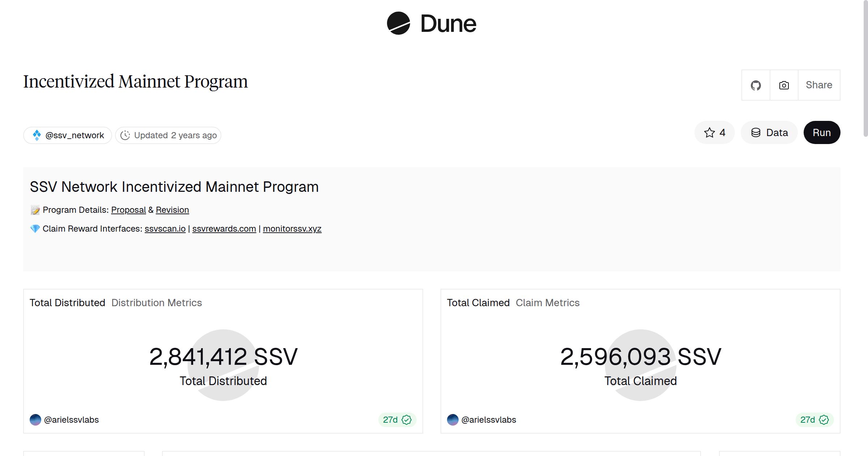Click the camera screenshot icon

tap(784, 85)
